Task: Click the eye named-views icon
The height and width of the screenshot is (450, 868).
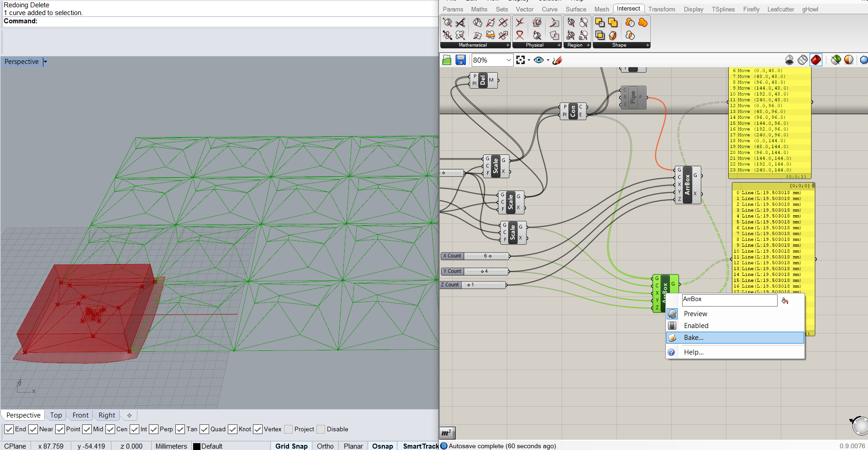Action: click(539, 60)
